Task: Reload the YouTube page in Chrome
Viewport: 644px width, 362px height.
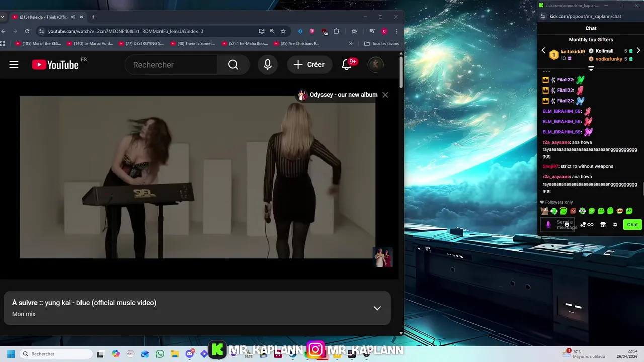Action: coord(27,31)
